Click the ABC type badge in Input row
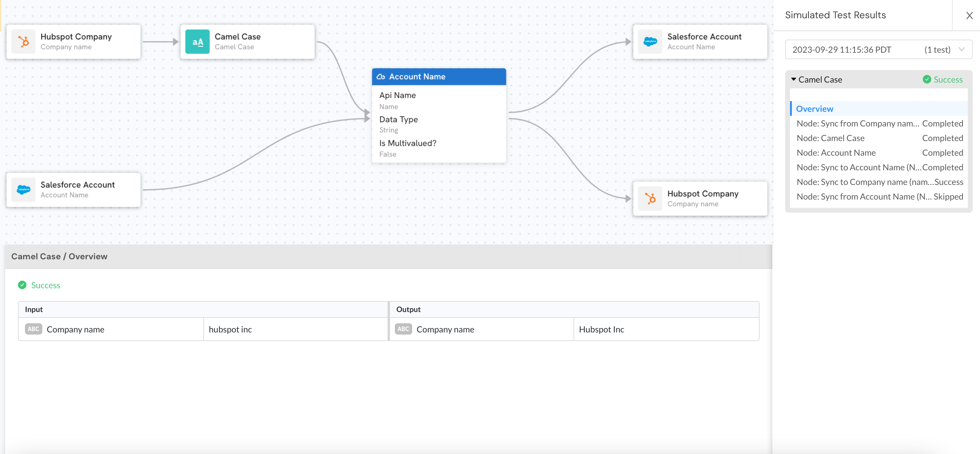 point(33,329)
